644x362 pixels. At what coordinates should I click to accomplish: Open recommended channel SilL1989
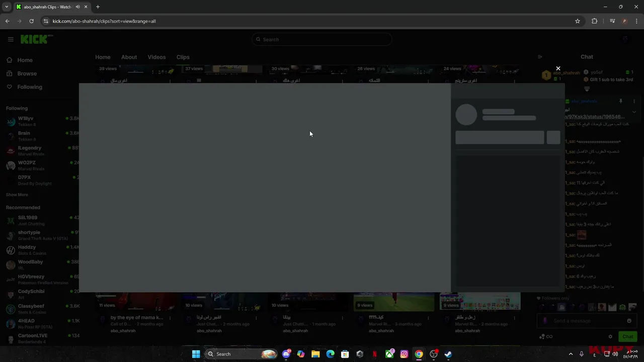click(42, 220)
